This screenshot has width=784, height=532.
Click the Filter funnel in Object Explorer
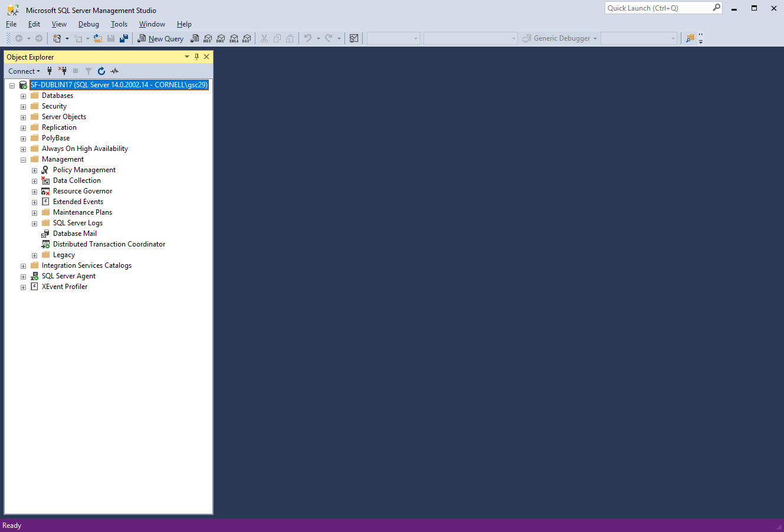[88, 71]
